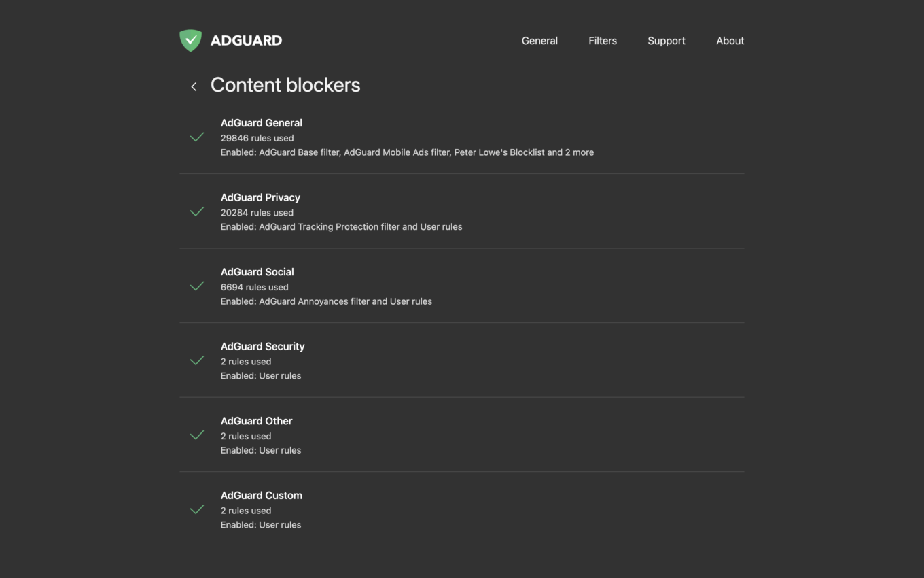The width and height of the screenshot is (924, 578).
Task: Open the About page
Action: tap(730, 41)
